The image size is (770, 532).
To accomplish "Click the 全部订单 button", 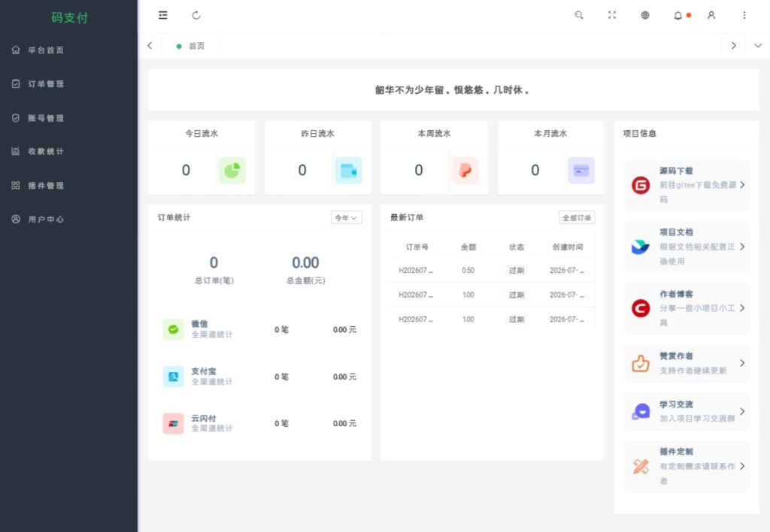I will (577, 217).
